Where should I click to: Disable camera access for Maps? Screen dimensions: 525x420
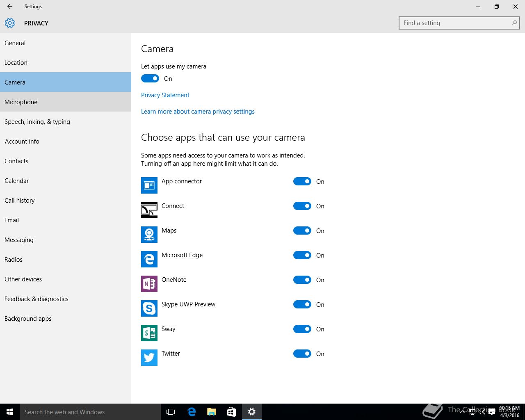(x=302, y=231)
